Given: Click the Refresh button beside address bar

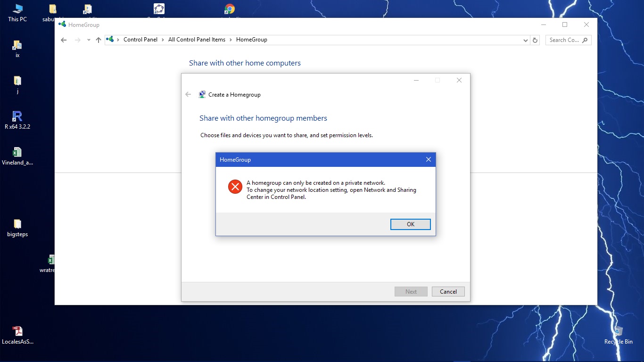Looking at the screenshot, I should coord(535,40).
